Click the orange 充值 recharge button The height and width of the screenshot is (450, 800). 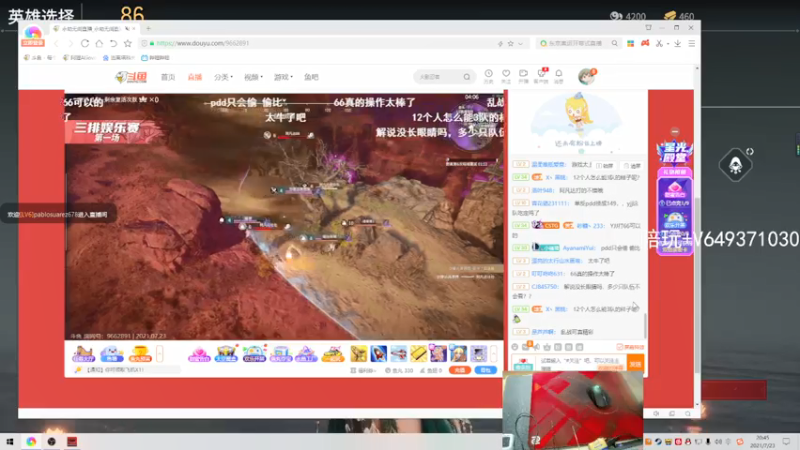click(x=460, y=370)
